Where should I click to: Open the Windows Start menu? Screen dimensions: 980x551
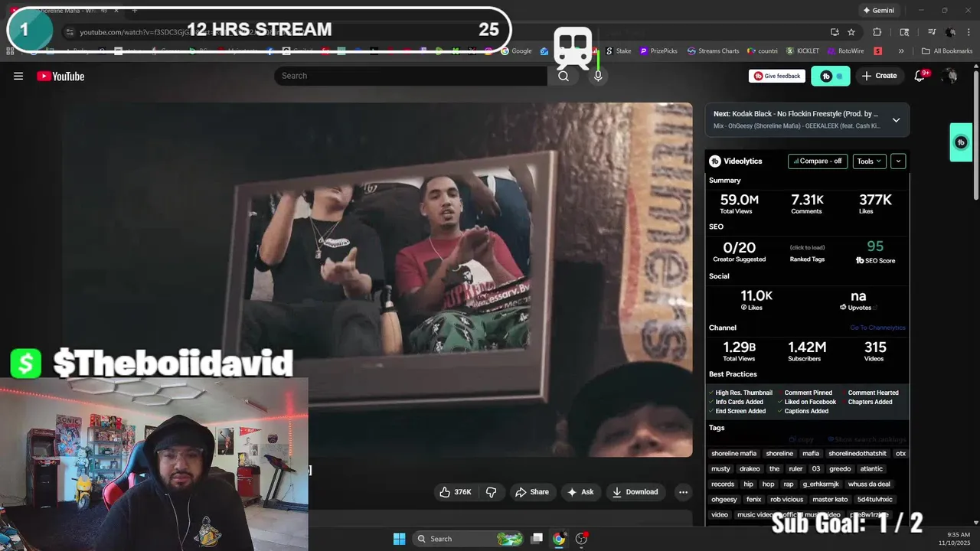tap(399, 539)
